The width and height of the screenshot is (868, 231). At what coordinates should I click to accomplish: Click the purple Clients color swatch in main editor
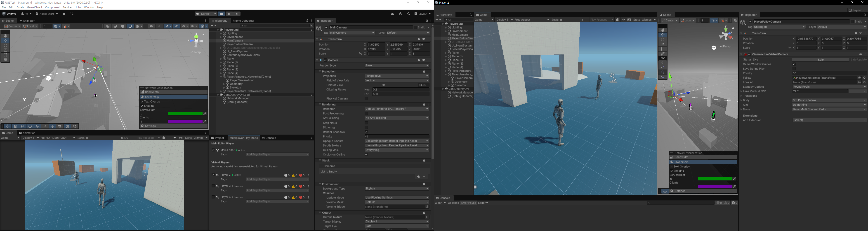[185, 121]
